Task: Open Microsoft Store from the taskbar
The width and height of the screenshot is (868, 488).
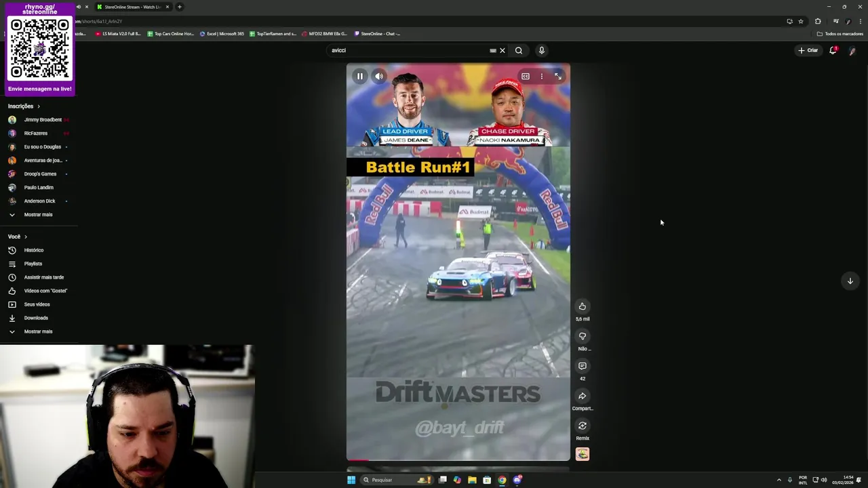Action: click(487, 480)
